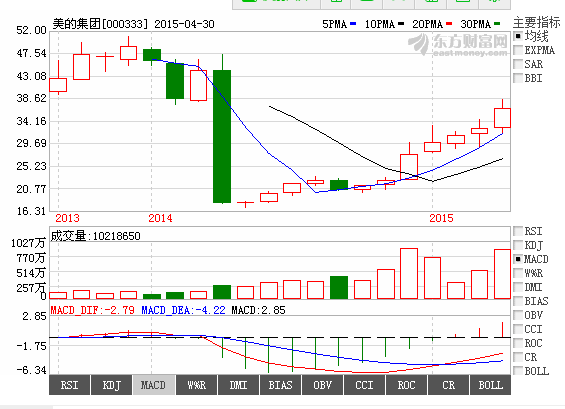Click the 47.54 price axis label

[31, 53]
